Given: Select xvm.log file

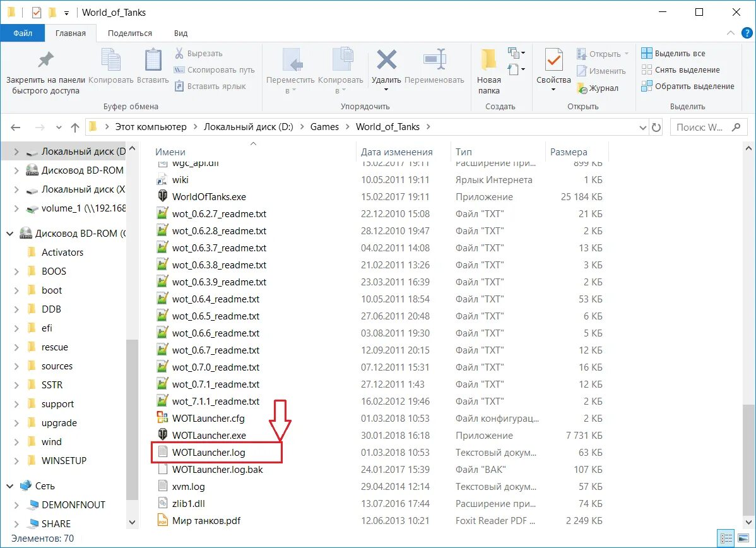Looking at the screenshot, I should [188, 486].
